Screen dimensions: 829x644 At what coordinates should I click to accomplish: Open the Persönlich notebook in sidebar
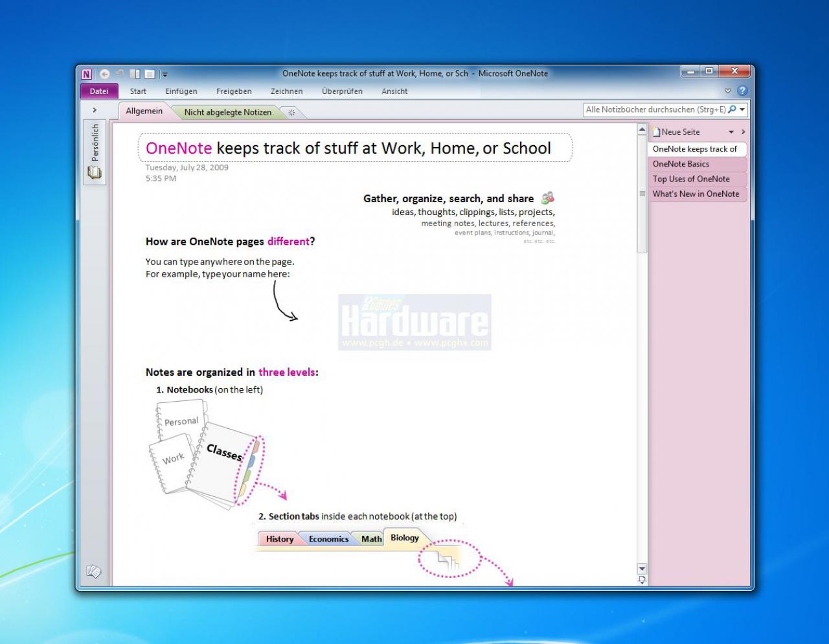95,152
